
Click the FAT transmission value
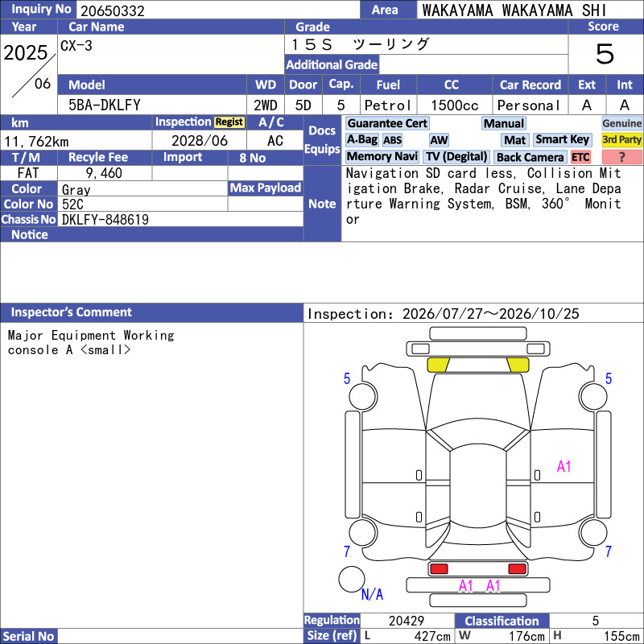28,173
